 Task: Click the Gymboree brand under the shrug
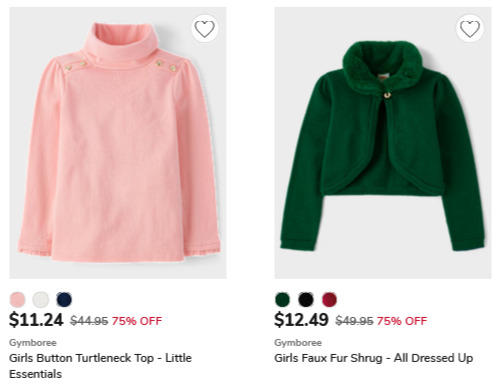coord(298,343)
